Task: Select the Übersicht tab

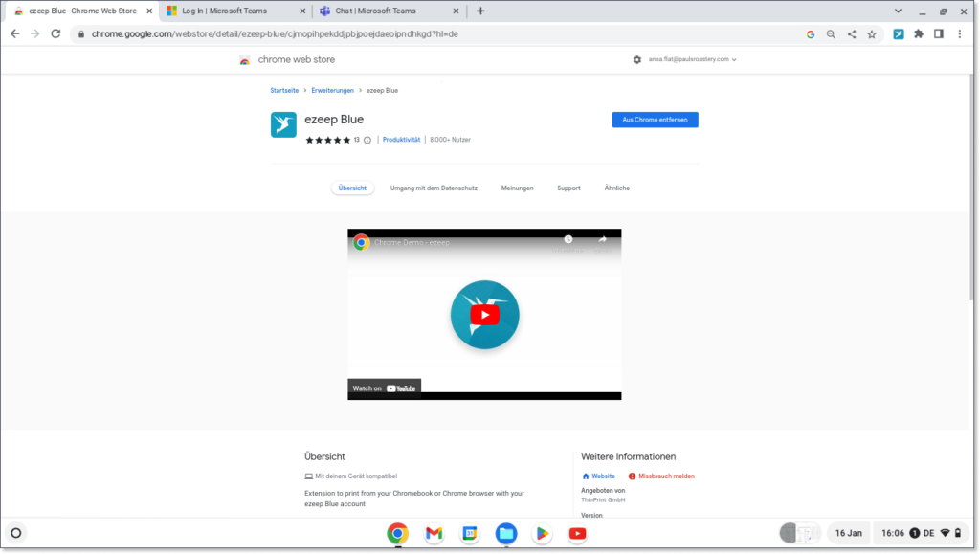Action: pyautogui.click(x=352, y=188)
